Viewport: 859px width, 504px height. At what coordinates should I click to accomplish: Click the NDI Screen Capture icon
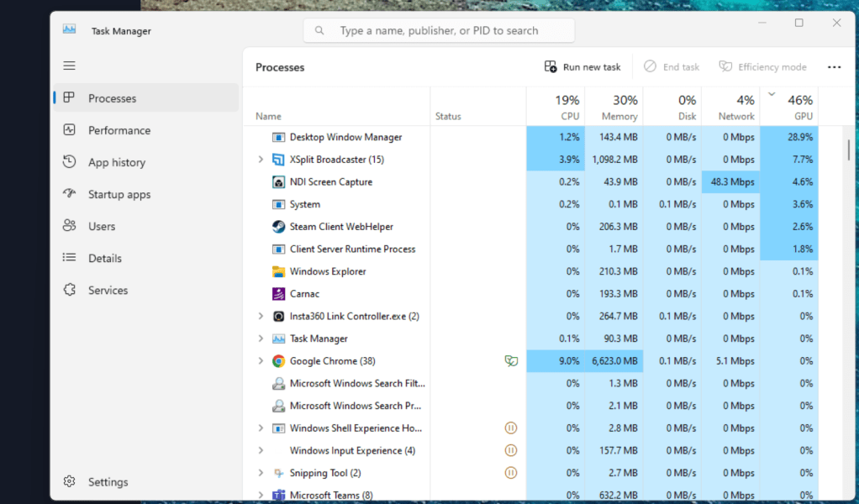coord(278,182)
